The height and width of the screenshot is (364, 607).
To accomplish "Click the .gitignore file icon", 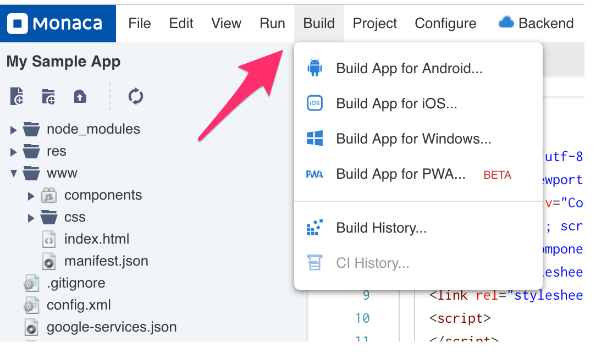I will [31, 284].
